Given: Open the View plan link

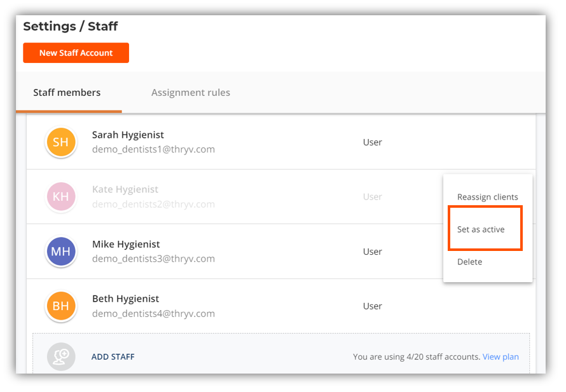Looking at the screenshot, I should [500, 357].
